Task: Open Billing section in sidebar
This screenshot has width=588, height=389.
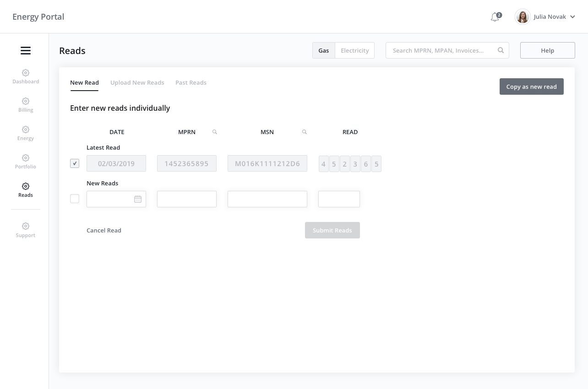Action: click(26, 105)
